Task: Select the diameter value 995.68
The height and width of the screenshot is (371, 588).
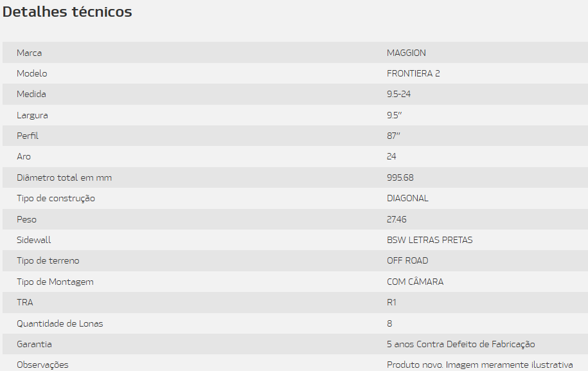Action: pyautogui.click(x=400, y=177)
